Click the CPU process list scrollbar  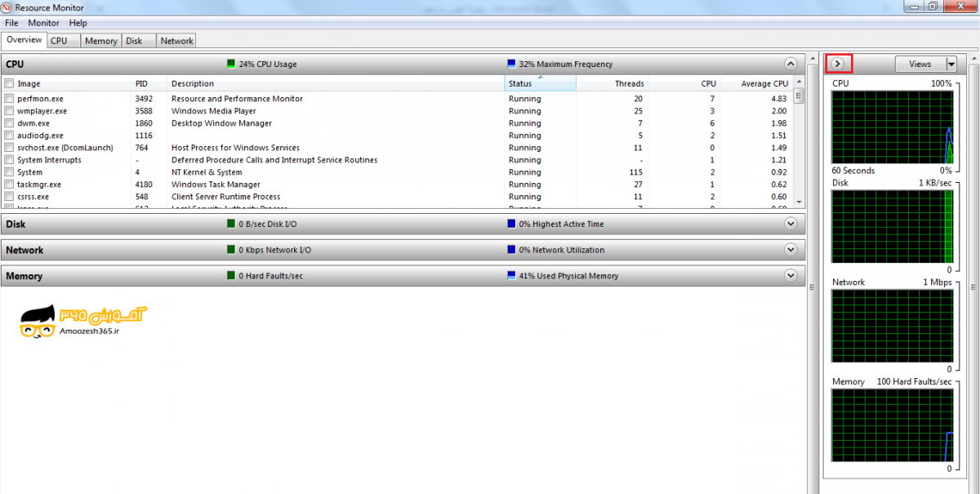pos(799,147)
